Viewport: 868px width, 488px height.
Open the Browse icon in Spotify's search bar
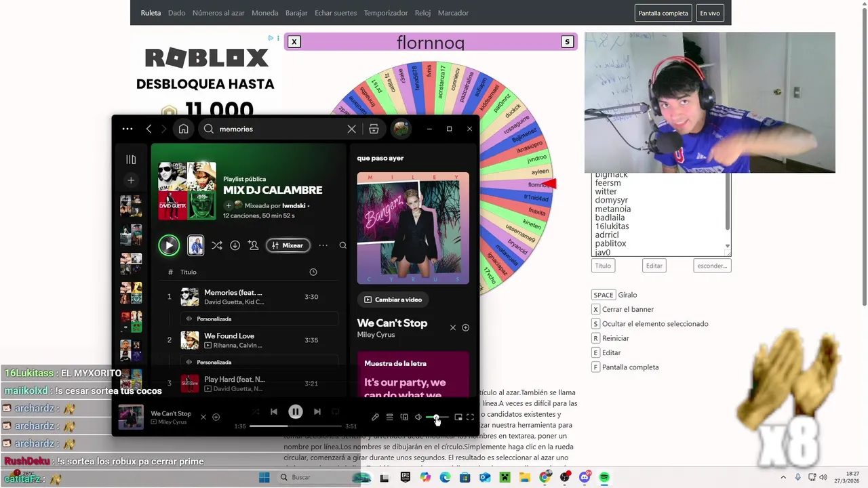point(374,129)
